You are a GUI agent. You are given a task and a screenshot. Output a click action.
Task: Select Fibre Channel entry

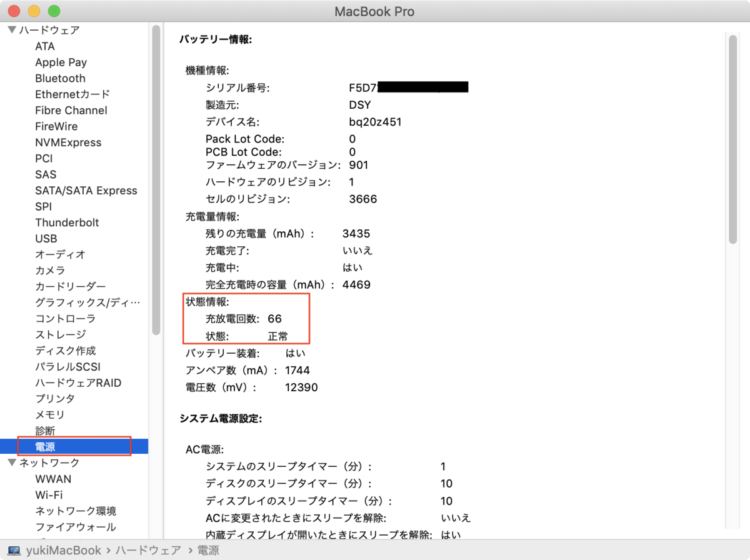pyautogui.click(x=71, y=111)
